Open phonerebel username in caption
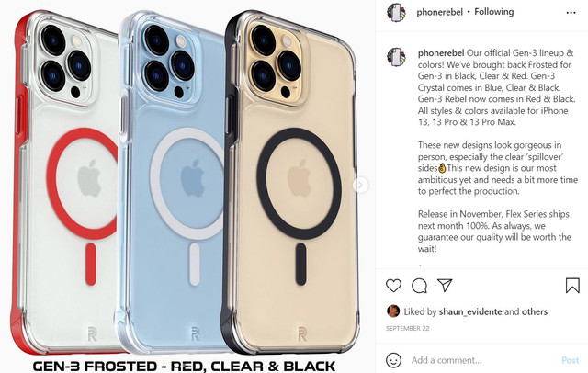This screenshot has height=373, width=588. pyautogui.click(x=441, y=53)
